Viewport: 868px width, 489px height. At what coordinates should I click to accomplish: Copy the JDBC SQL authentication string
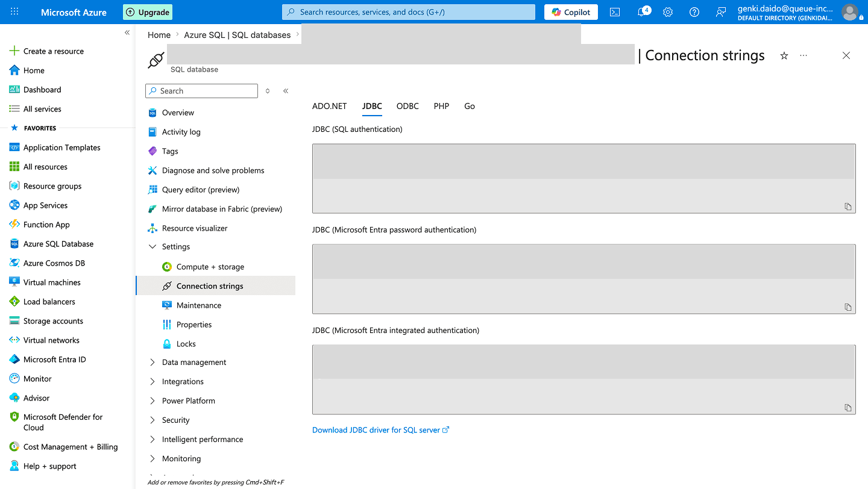click(x=848, y=207)
